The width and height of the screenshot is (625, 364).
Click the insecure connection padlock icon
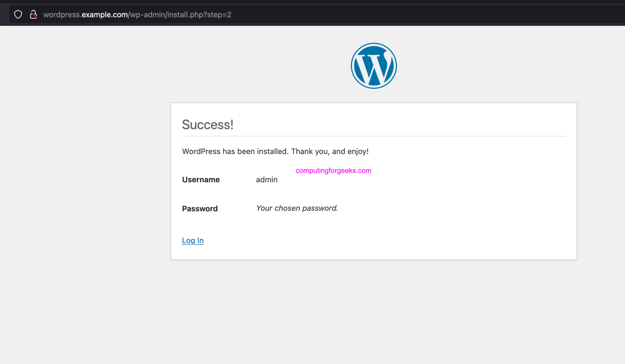[x=33, y=14]
